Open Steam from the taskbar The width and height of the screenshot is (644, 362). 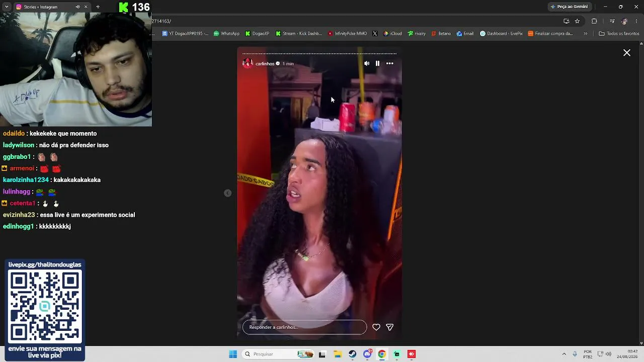(x=352, y=354)
